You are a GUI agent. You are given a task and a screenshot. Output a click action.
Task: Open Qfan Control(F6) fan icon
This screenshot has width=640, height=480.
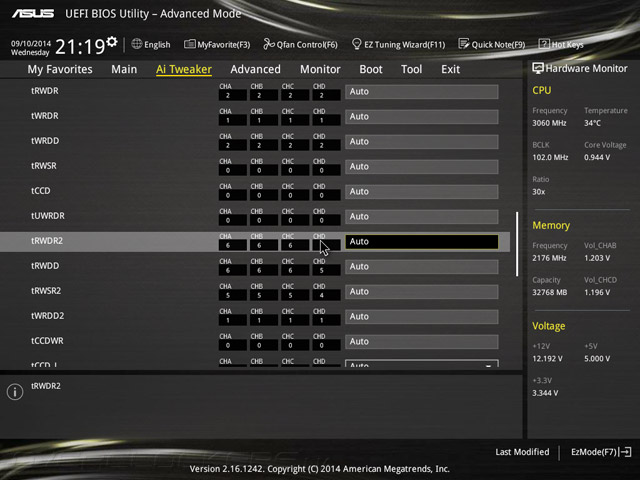(x=269, y=44)
